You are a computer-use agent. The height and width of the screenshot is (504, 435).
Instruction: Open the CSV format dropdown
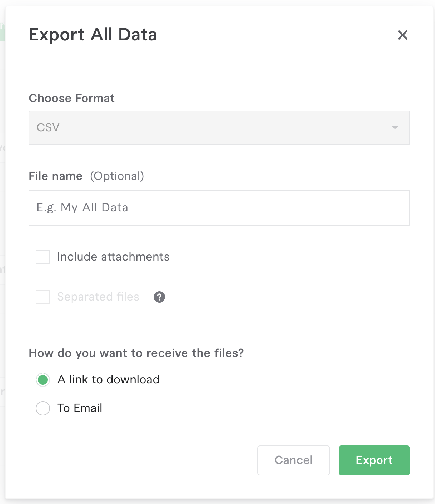(219, 128)
